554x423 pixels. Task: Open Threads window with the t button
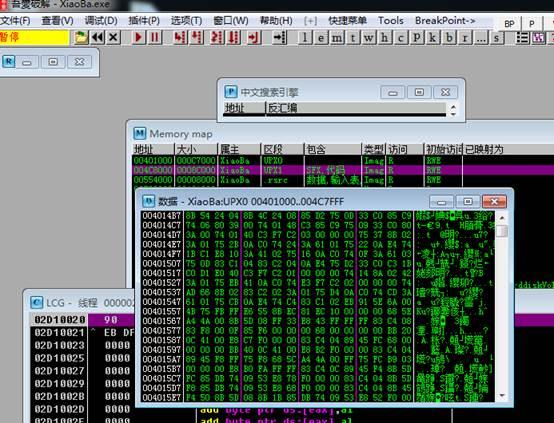click(353, 37)
